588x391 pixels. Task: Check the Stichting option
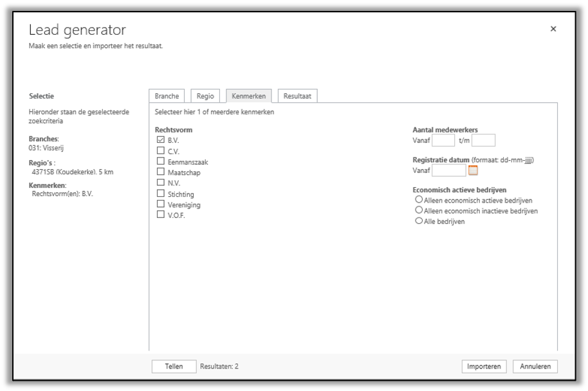pos(161,194)
